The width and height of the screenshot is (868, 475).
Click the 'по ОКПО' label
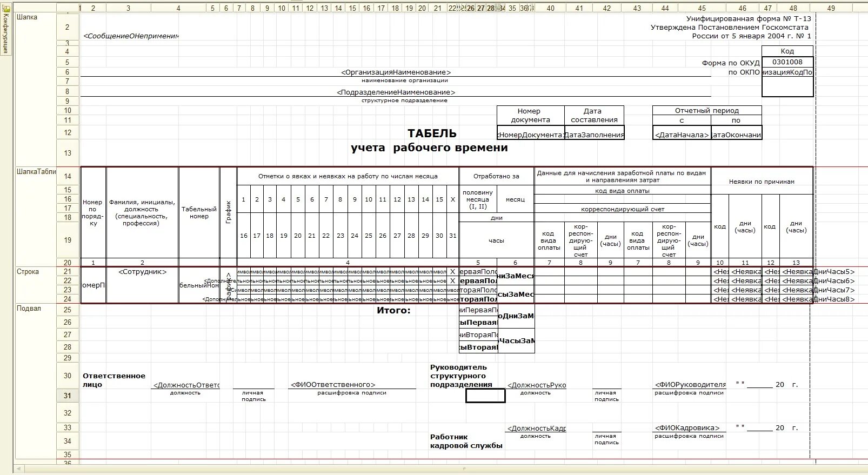[x=744, y=72]
